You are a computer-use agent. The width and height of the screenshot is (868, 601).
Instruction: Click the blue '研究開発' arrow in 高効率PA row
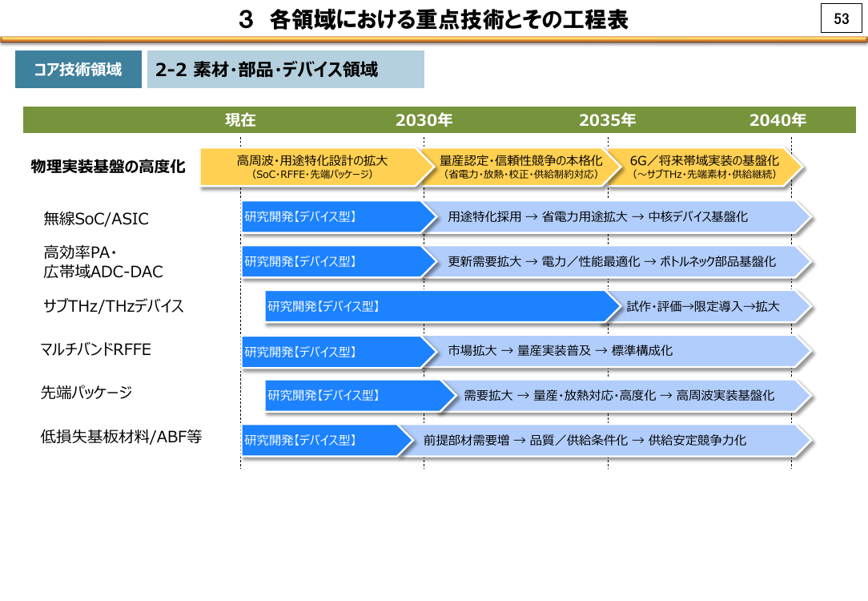(340, 261)
